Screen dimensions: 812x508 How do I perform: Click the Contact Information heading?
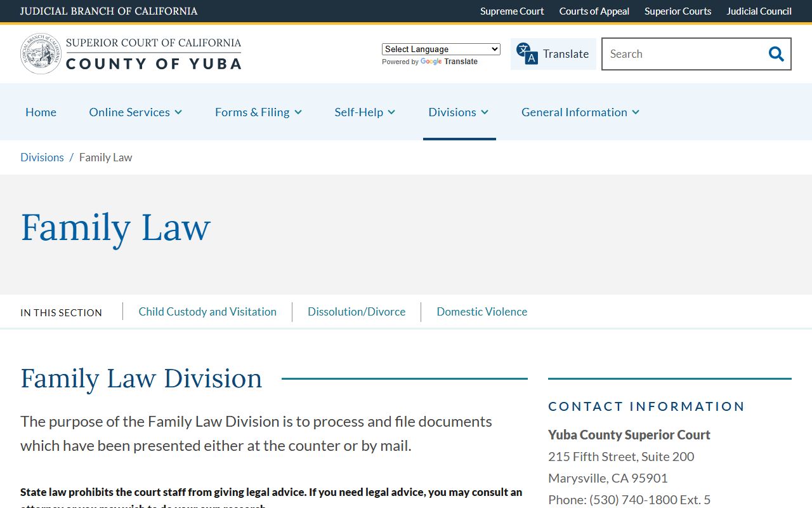pyautogui.click(x=646, y=406)
